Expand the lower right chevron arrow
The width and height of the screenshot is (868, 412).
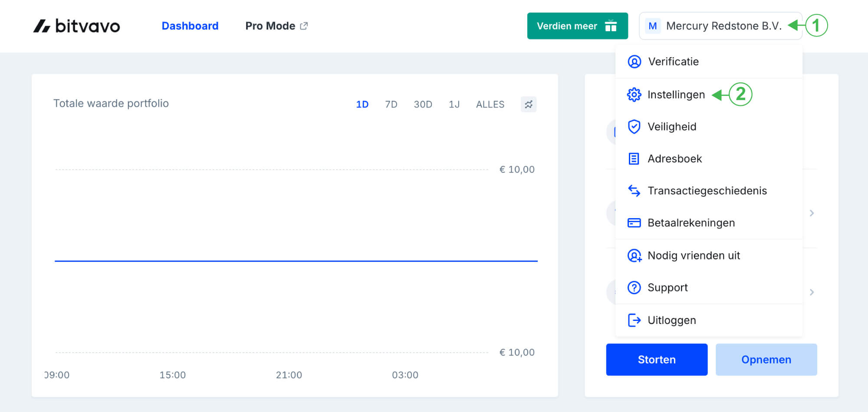click(x=812, y=292)
